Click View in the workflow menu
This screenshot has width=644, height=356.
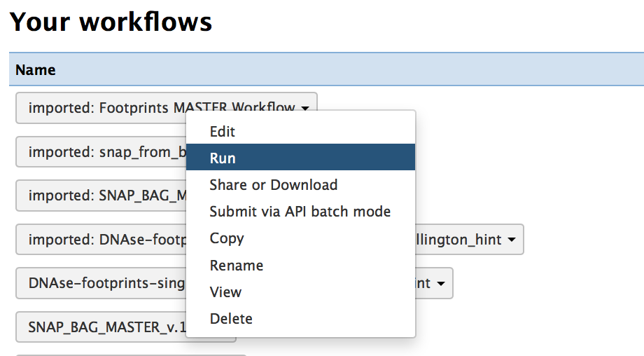coord(300,292)
